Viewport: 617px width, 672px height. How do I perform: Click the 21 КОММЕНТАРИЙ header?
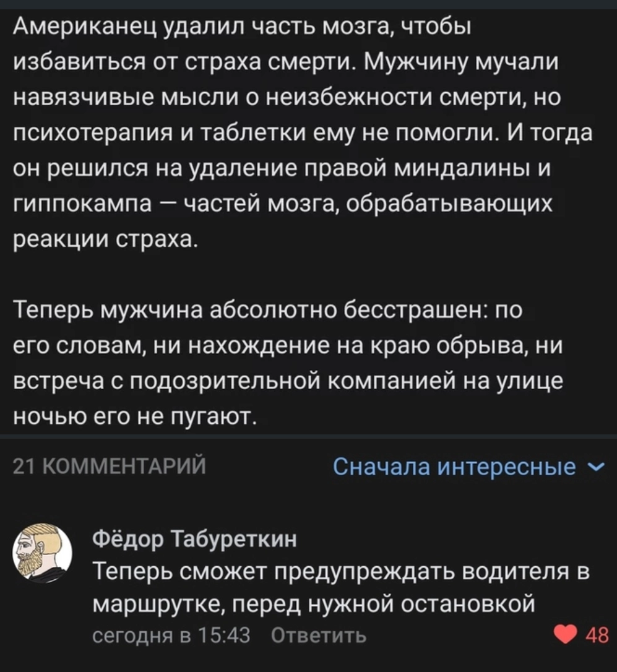tap(108, 467)
